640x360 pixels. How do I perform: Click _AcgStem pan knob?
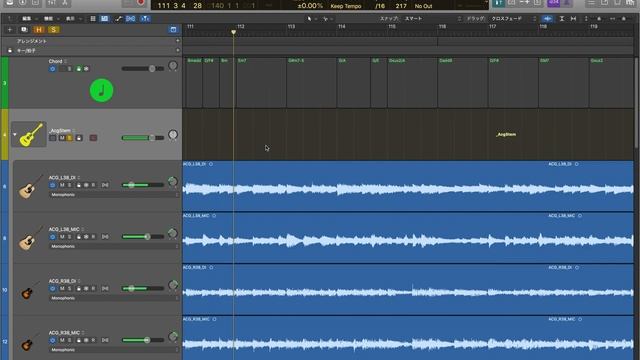point(173,135)
